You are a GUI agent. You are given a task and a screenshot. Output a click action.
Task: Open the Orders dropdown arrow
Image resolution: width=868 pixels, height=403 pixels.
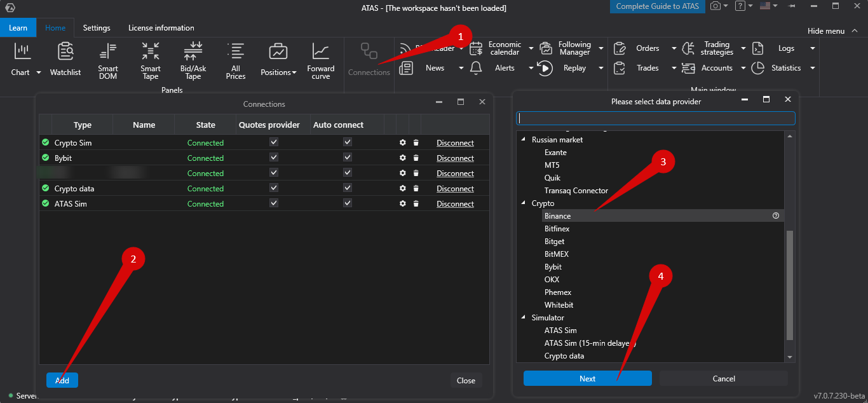[x=674, y=48]
